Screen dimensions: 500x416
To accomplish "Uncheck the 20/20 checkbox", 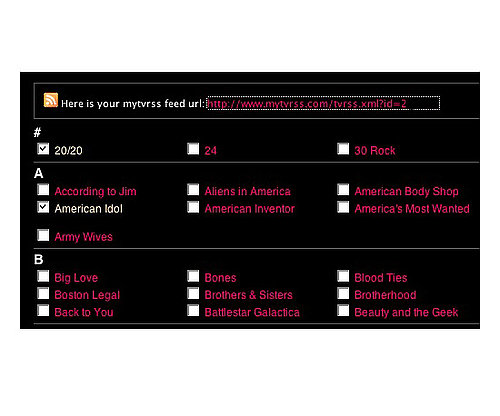I will [x=43, y=149].
